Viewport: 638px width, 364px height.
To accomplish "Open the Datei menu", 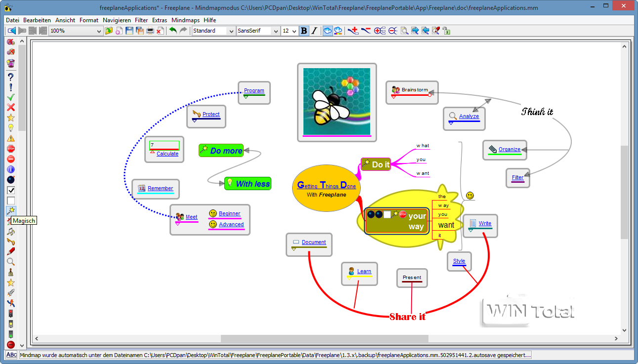I will pyautogui.click(x=12, y=20).
